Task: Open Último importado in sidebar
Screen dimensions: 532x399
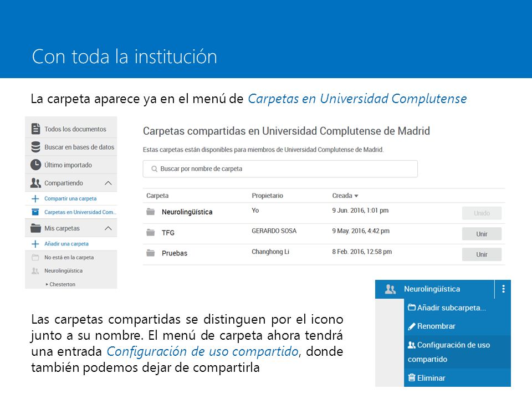Action: tap(71, 165)
